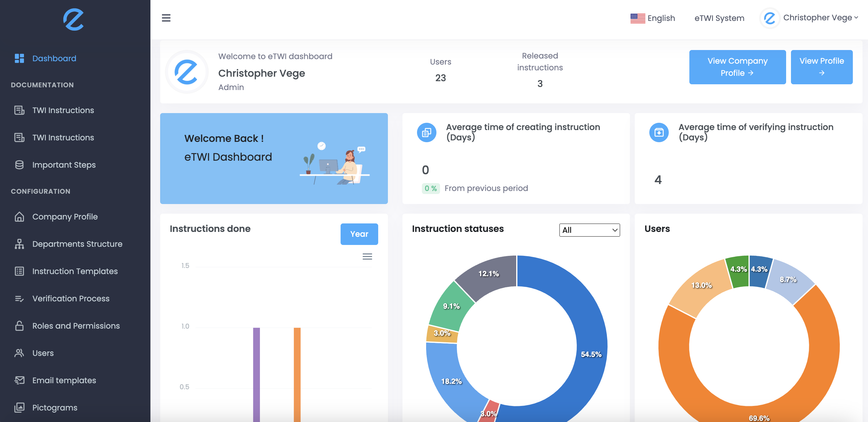Viewport: 868px width, 422px height.
Task: Open the Verification Process icon
Action: [19, 298]
